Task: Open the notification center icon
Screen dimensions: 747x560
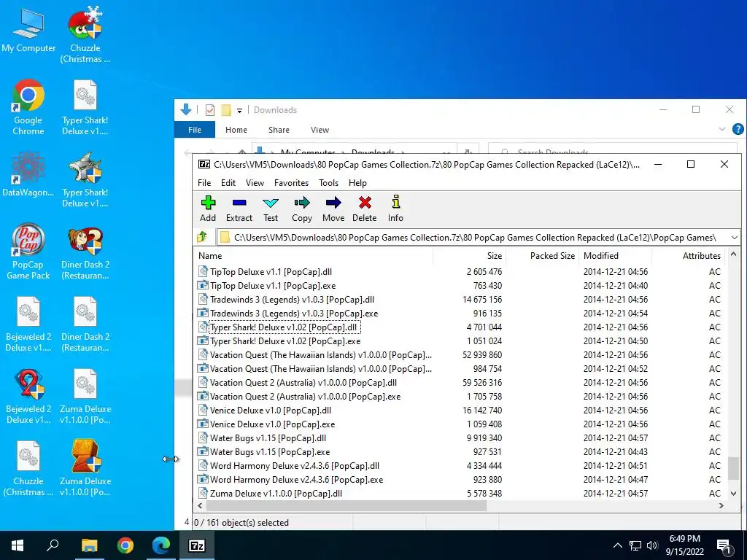Action: coord(724,545)
